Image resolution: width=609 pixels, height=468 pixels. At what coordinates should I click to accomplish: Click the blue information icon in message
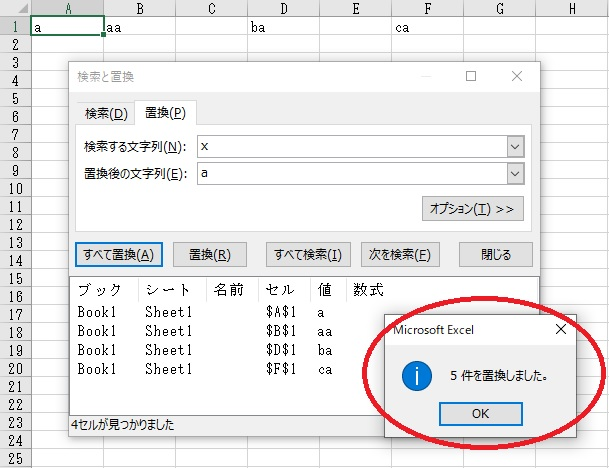coord(417,376)
